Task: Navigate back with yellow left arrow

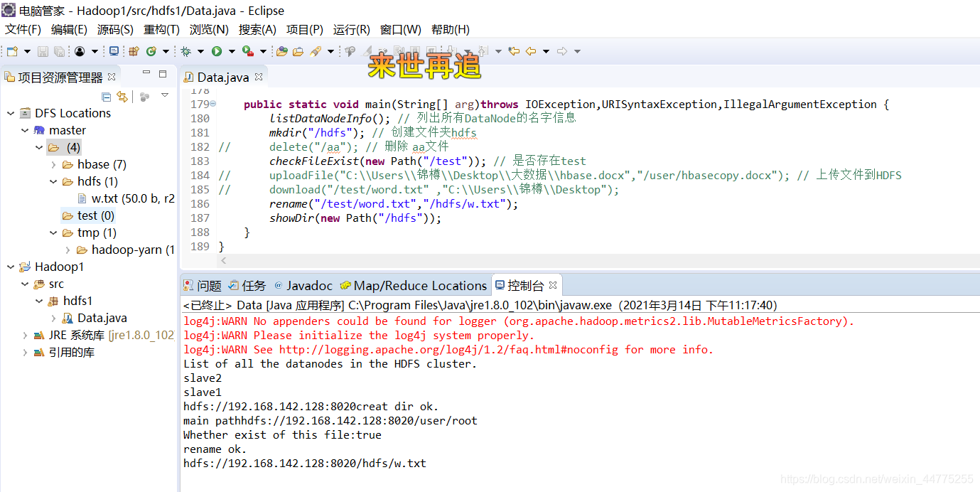Action: click(531, 51)
